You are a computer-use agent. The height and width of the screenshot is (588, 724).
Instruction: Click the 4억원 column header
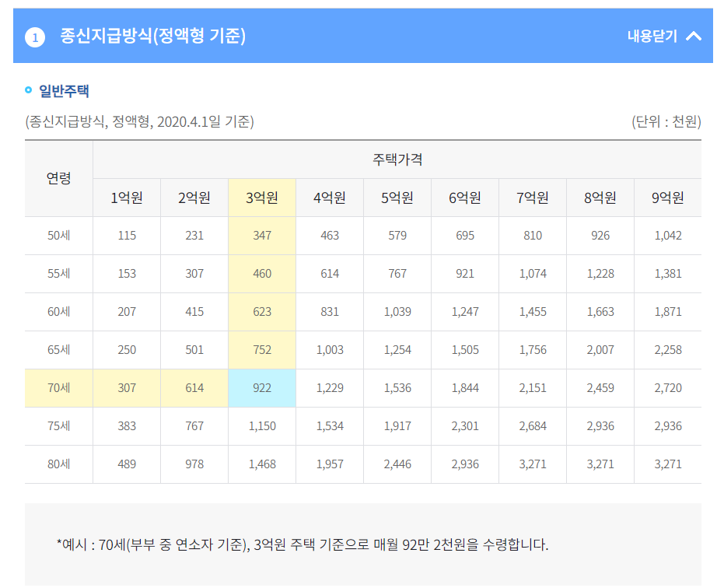[x=330, y=198]
